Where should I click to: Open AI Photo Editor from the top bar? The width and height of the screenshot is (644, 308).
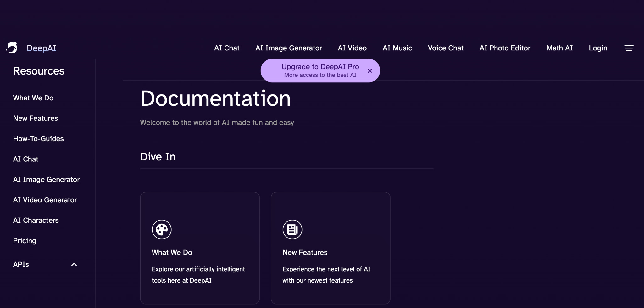pyautogui.click(x=504, y=48)
